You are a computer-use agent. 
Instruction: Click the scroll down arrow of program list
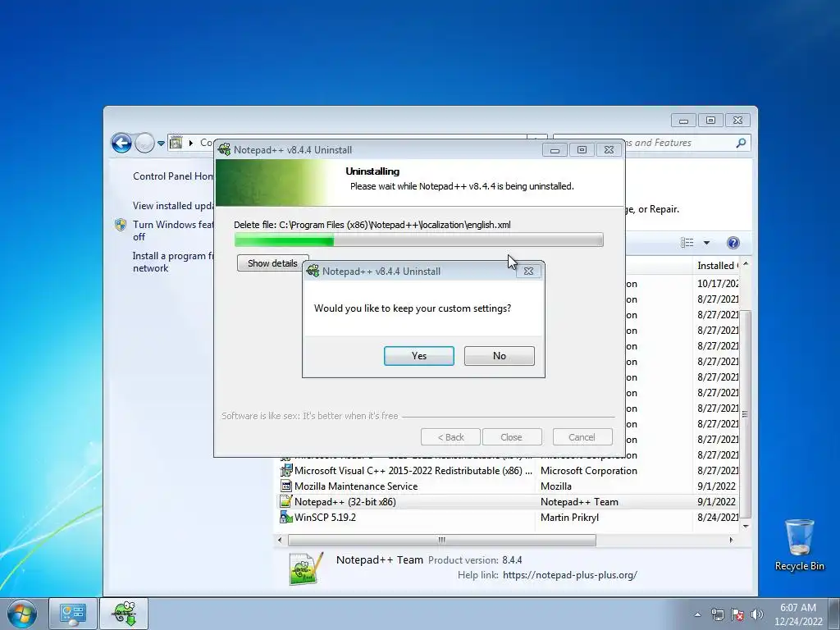click(745, 527)
